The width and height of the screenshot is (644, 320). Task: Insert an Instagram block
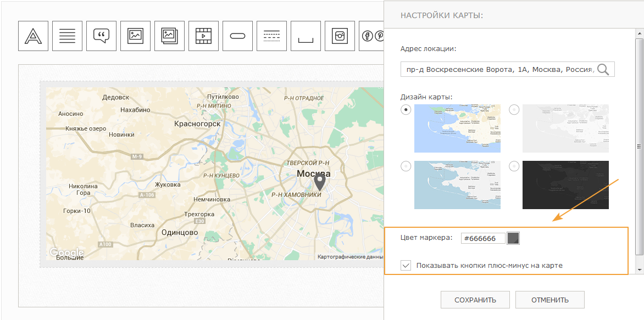[340, 36]
